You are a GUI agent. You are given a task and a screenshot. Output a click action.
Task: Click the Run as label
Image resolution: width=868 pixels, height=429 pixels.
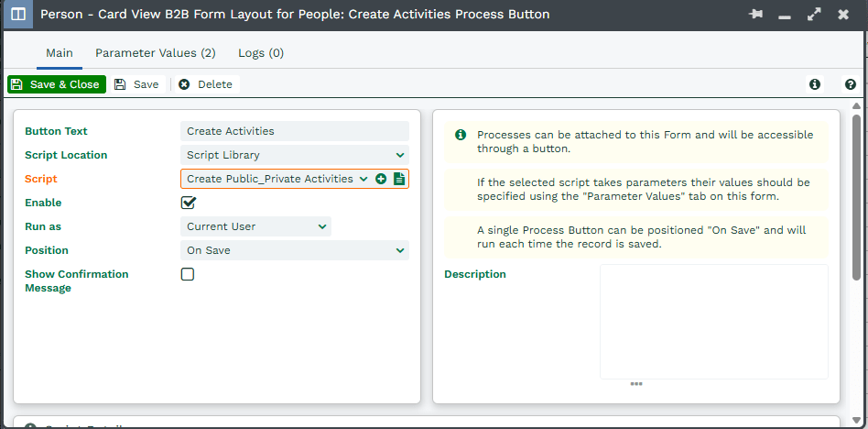[43, 226]
